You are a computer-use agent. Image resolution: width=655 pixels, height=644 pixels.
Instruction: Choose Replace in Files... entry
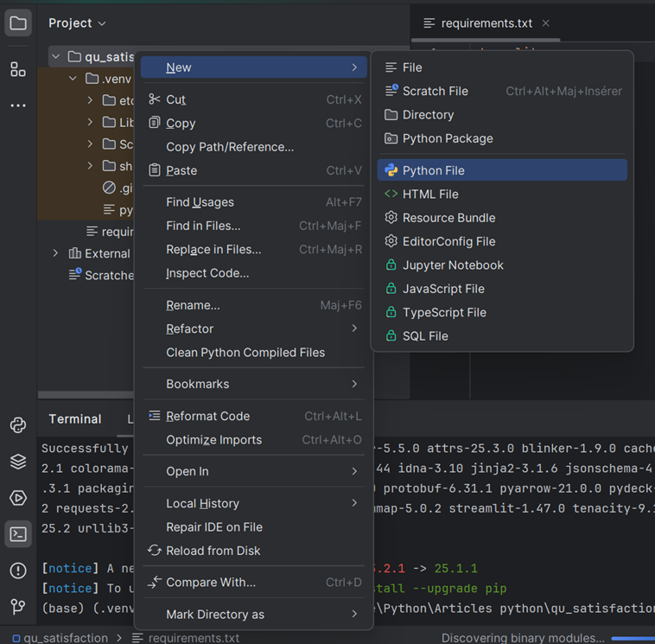253,249
